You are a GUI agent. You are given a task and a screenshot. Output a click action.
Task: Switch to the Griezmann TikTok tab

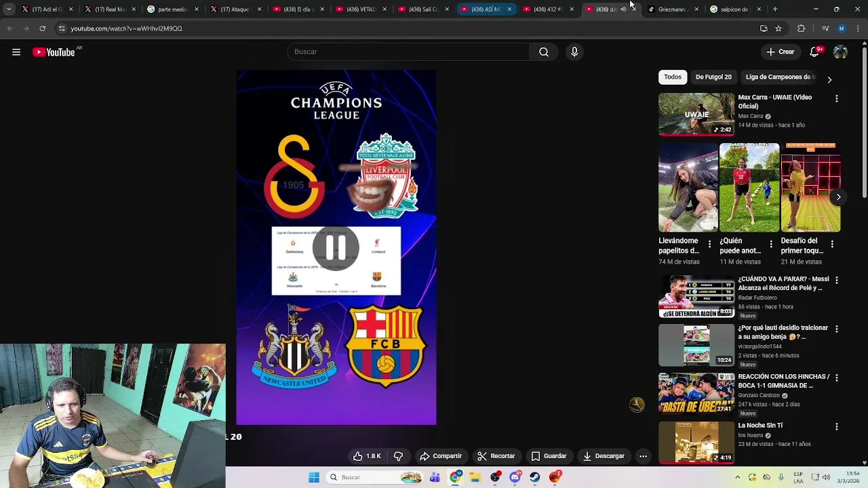click(x=671, y=9)
